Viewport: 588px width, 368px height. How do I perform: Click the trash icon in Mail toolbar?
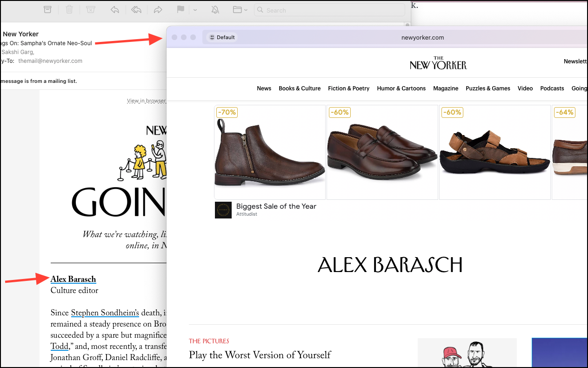coord(69,10)
